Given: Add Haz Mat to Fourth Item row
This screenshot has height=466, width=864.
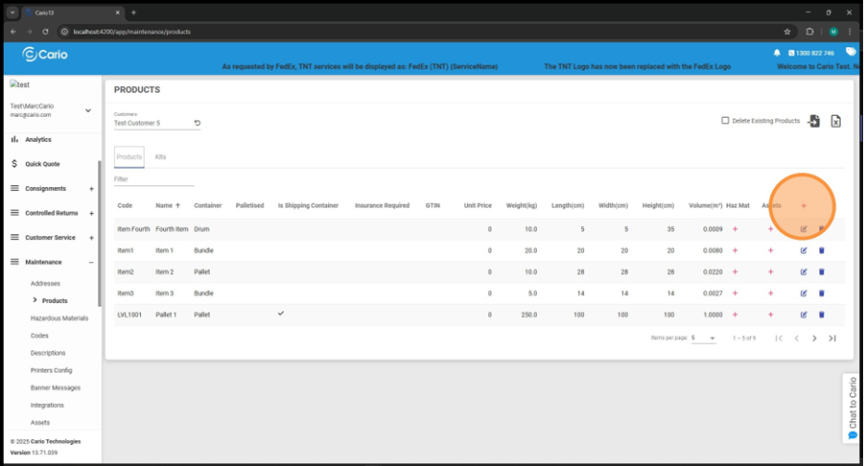Looking at the screenshot, I should pos(735,229).
